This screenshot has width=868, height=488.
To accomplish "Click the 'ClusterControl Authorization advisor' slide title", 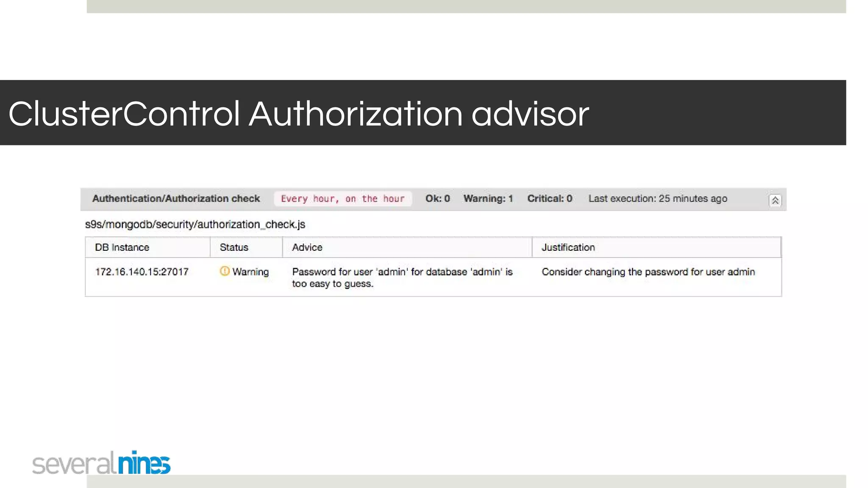I will pos(298,114).
